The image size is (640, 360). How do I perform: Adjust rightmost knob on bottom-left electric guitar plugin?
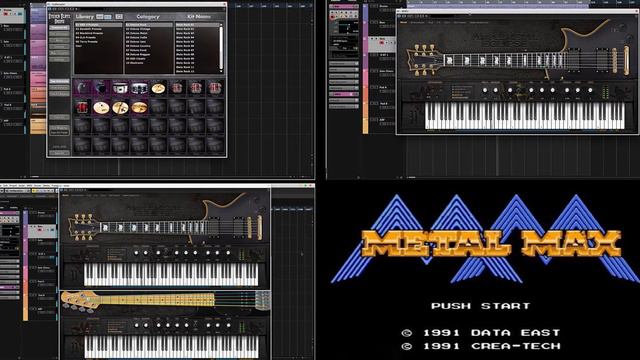228,253
